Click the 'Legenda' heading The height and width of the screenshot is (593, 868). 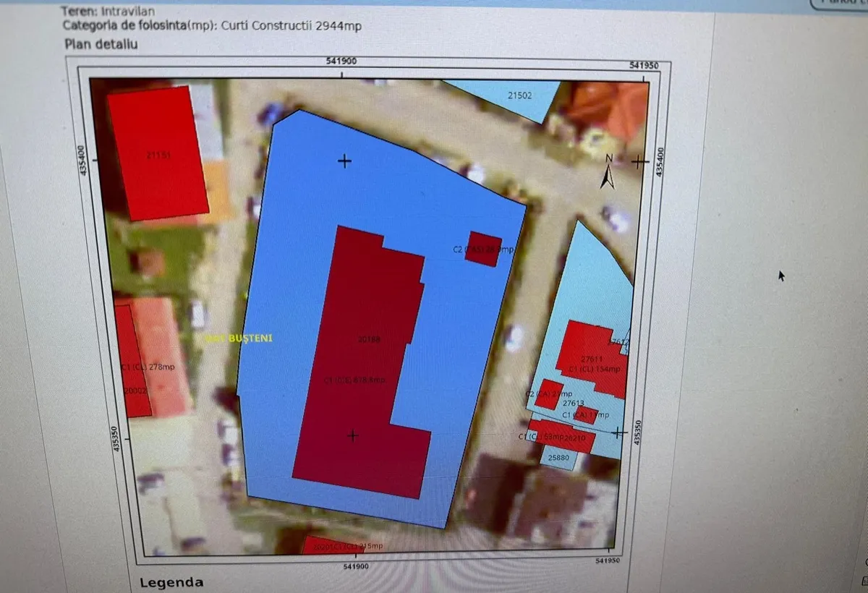coord(171,582)
